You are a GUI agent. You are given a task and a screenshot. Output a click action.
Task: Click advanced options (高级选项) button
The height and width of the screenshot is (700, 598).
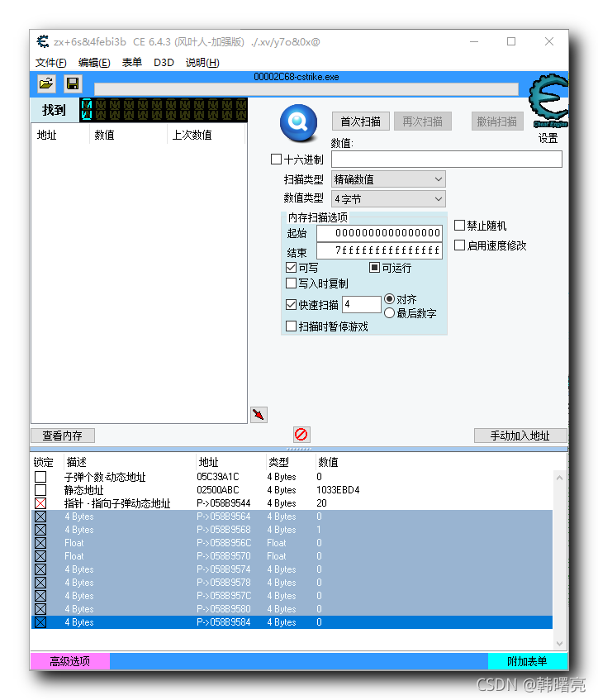tap(70, 660)
